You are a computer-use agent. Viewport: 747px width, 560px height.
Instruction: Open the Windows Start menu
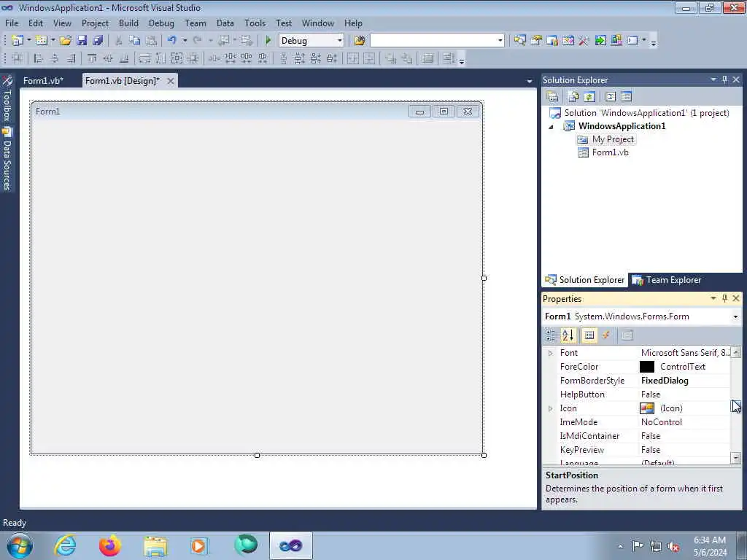(20, 545)
